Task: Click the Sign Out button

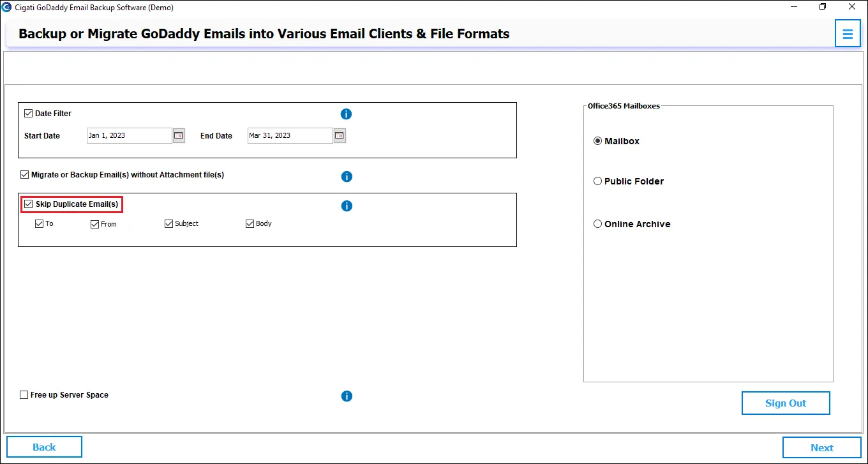Action: pos(786,403)
